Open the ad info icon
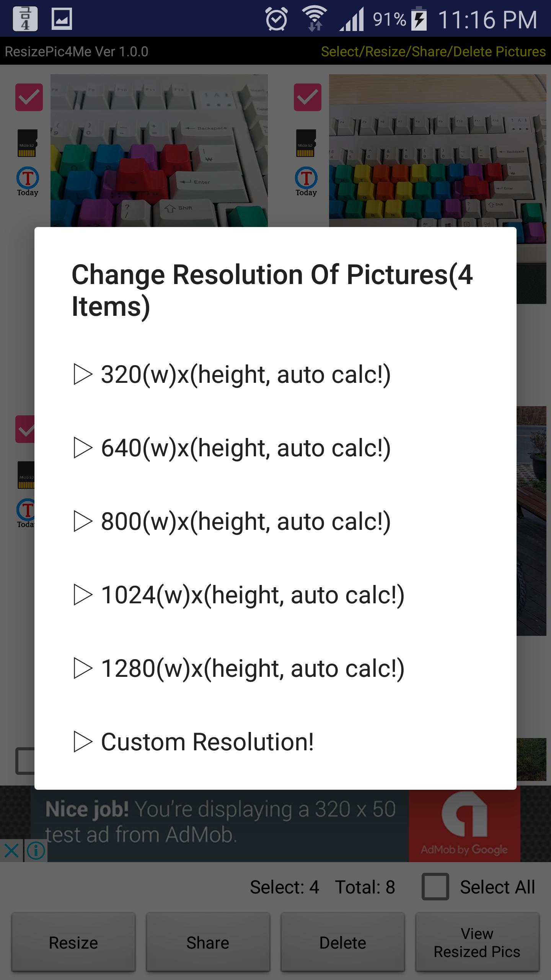Image resolution: width=551 pixels, height=980 pixels. pyautogui.click(x=36, y=851)
